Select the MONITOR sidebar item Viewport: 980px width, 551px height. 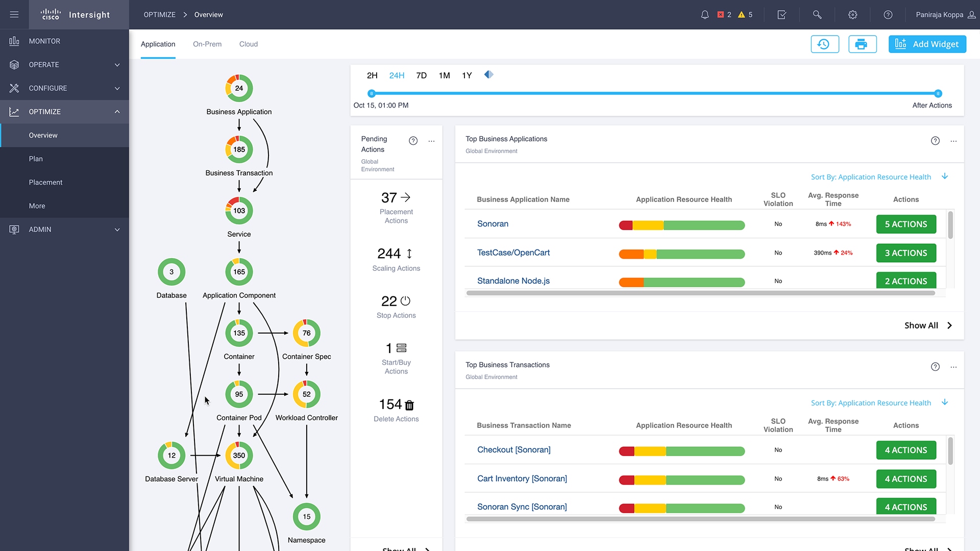pyautogui.click(x=64, y=41)
